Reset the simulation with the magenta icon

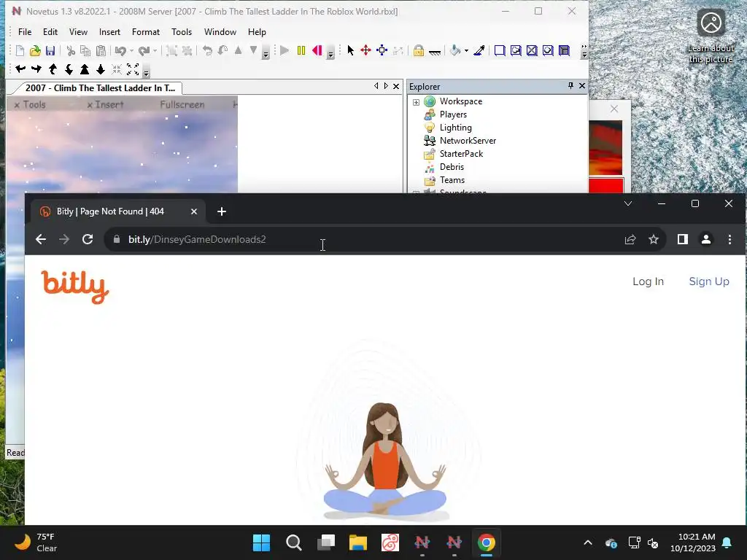pos(317,50)
